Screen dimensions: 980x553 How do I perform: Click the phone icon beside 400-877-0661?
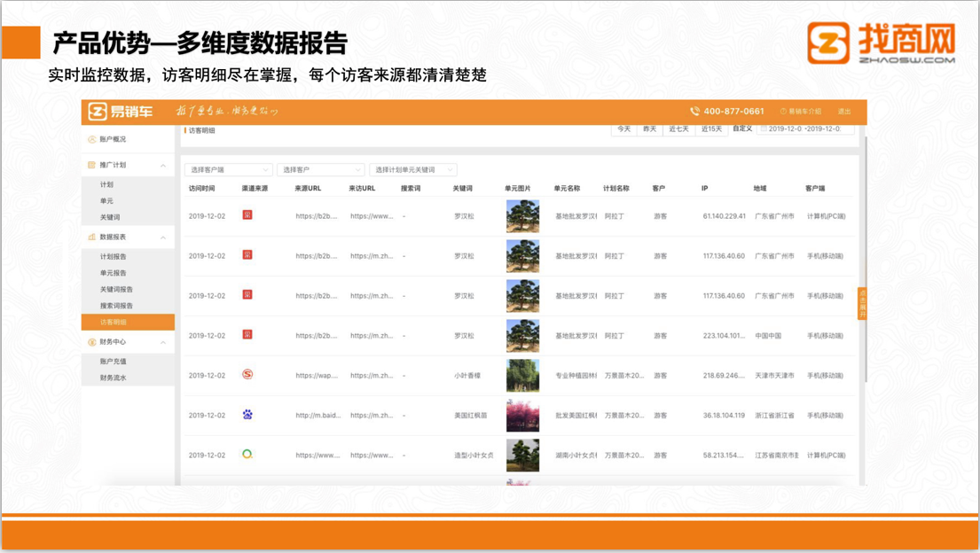point(694,112)
